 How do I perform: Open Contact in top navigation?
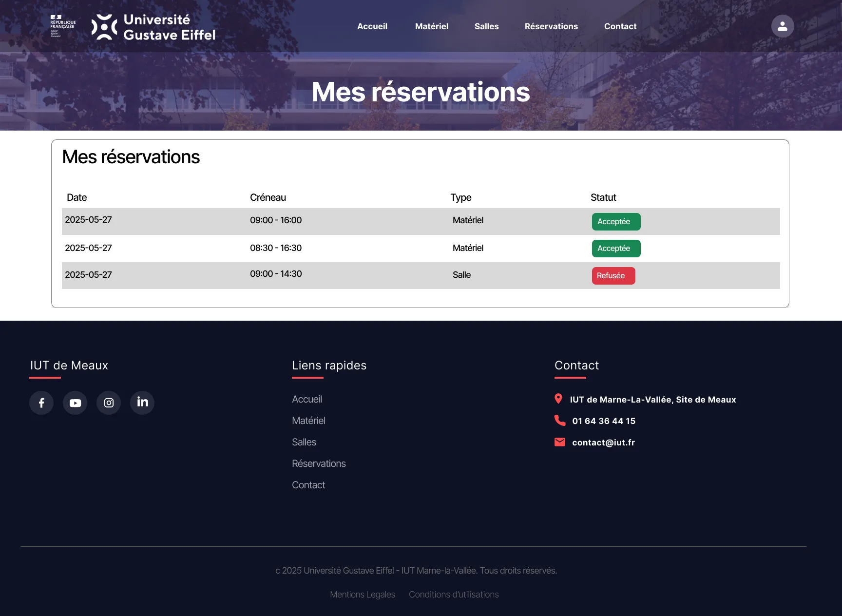[620, 26]
